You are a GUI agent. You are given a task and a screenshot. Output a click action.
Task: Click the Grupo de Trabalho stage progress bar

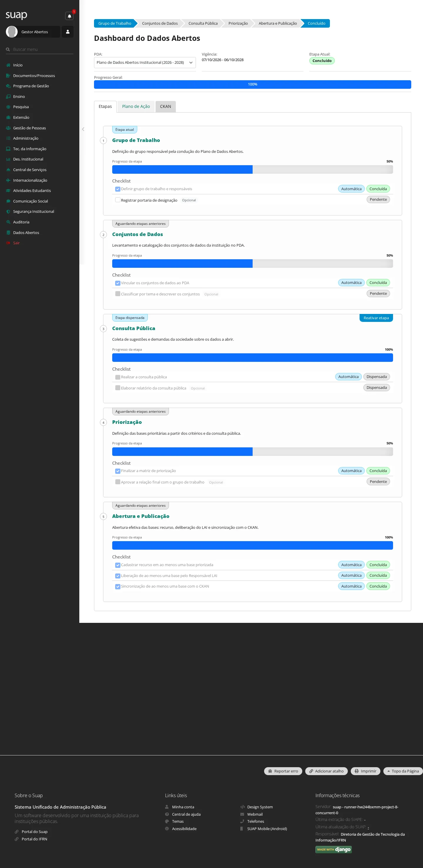coord(253,170)
